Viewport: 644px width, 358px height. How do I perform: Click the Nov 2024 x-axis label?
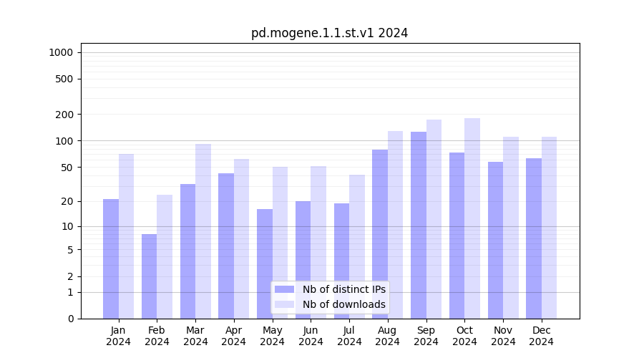[503, 336]
